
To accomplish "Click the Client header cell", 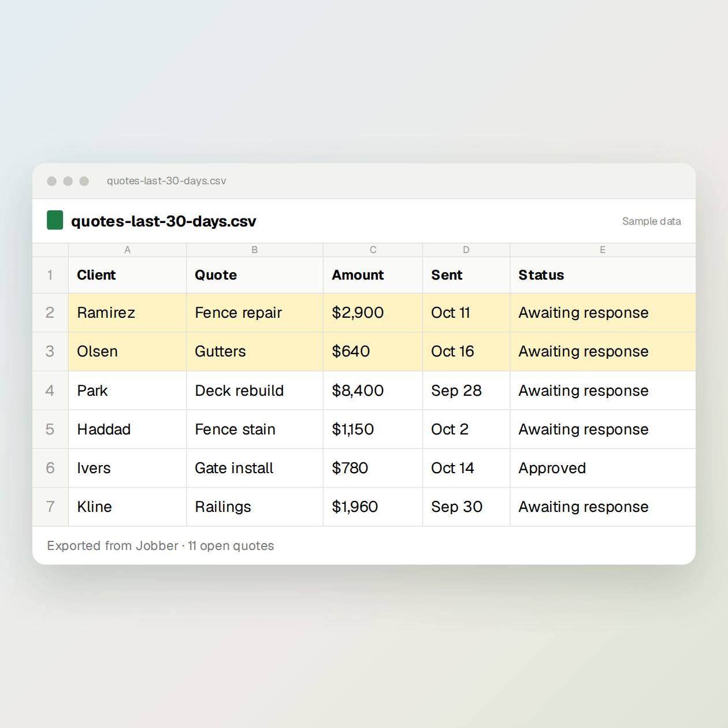I will point(127,275).
